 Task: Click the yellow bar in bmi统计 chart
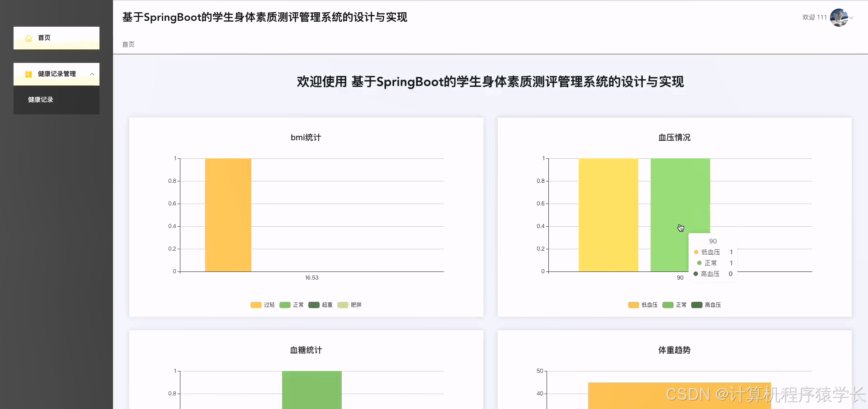click(228, 215)
